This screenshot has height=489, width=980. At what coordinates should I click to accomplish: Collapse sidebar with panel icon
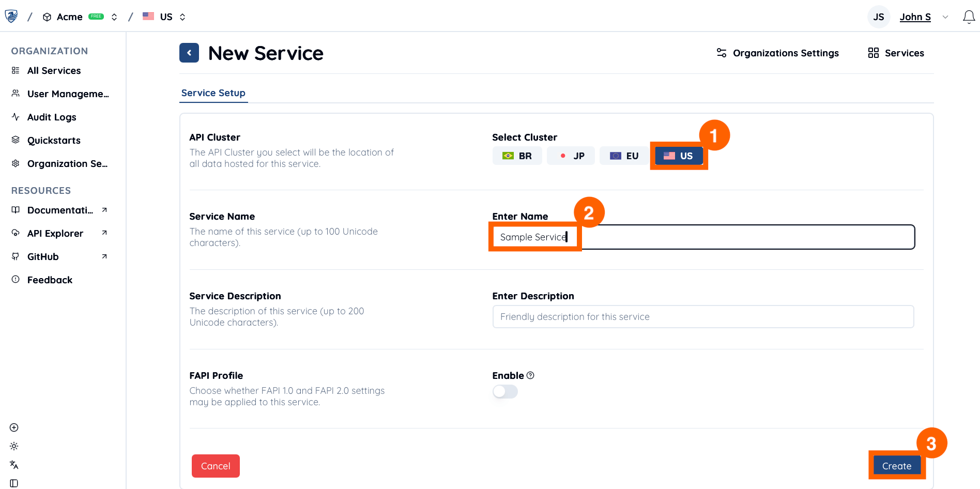coord(14,483)
